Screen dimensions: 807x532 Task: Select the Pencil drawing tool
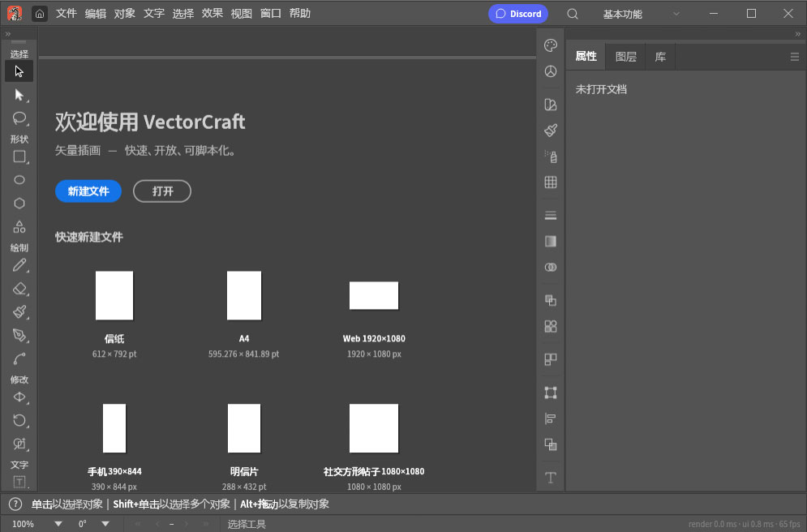point(19,265)
